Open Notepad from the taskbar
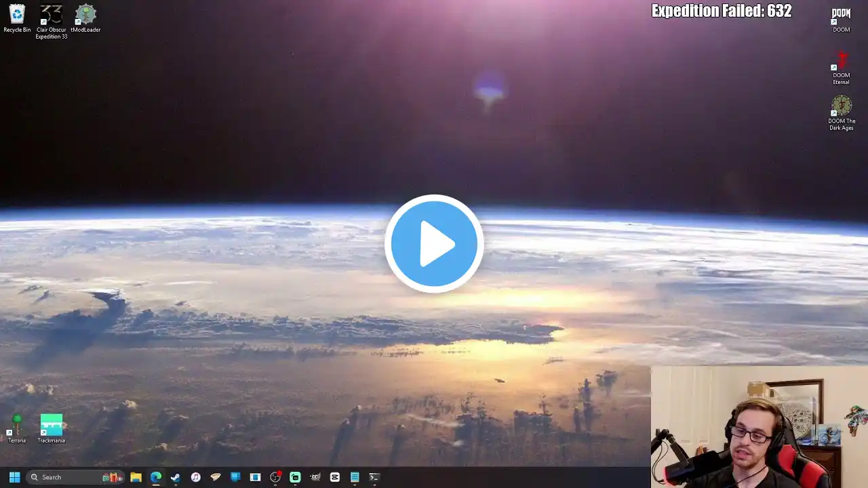The image size is (868, 488). coord(355,477)
